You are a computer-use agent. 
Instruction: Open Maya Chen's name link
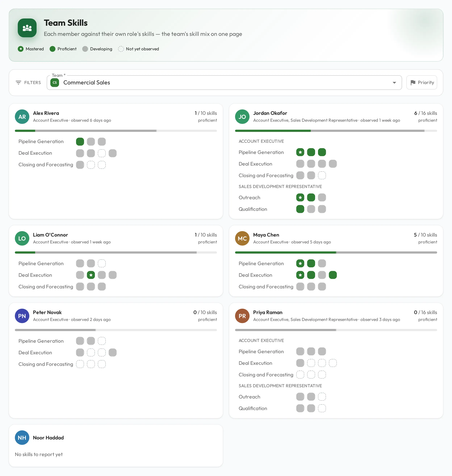[x=266, y=235]
